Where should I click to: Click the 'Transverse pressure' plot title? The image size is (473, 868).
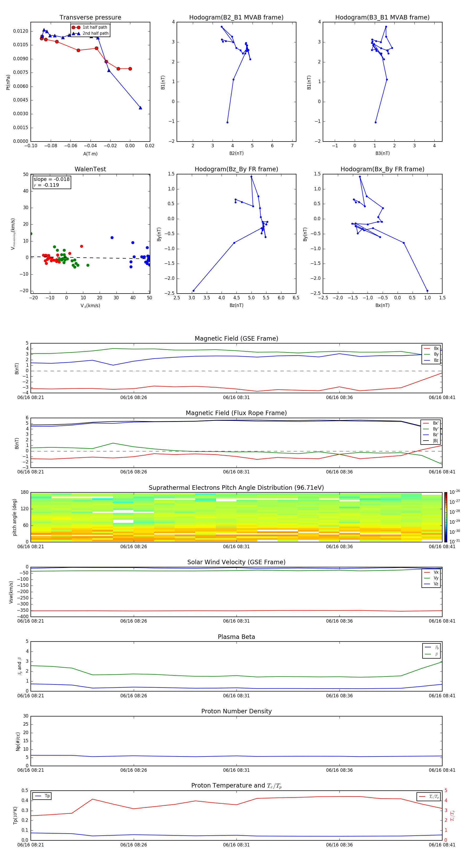[90, 18]
